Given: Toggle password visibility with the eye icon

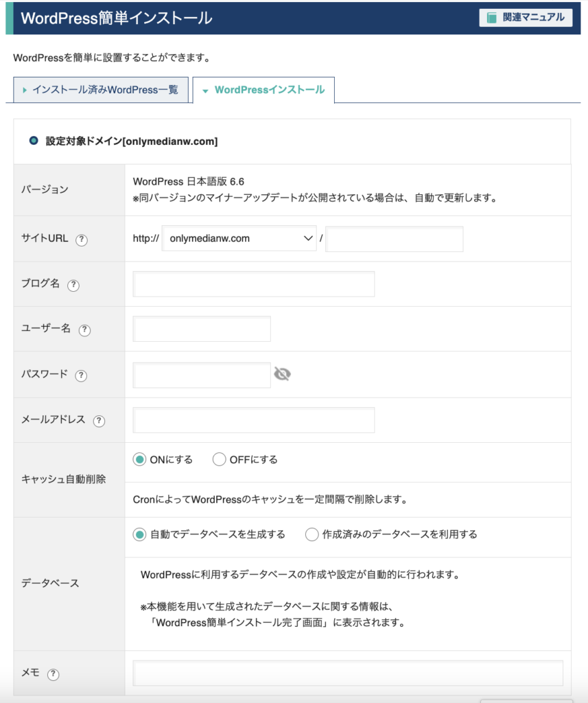Looking at the screenshot, I should [282, 374].
